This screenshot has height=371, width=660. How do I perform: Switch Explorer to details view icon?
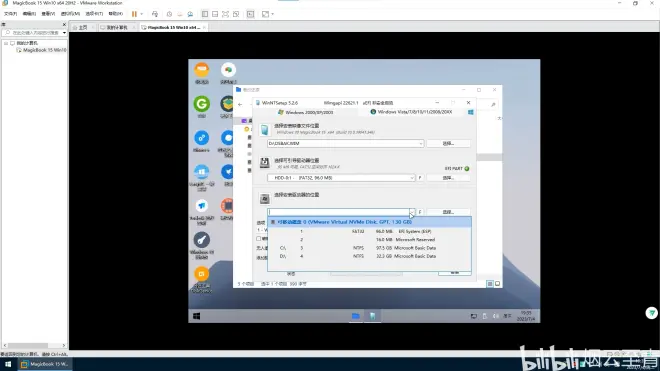[490, 284]
